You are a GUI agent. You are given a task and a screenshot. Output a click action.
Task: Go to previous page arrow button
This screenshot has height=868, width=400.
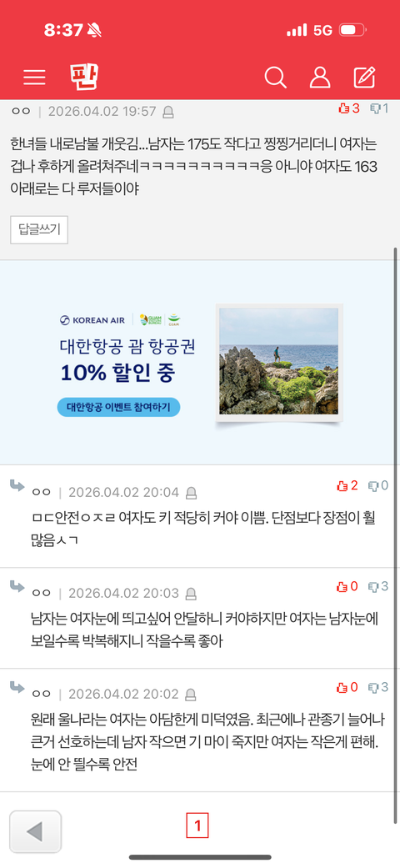pyautogui.click(x=35, y=831)
